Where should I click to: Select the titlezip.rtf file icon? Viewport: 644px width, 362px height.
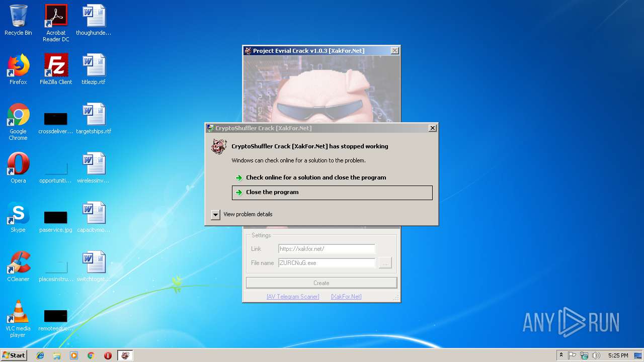tap(94, 69)
